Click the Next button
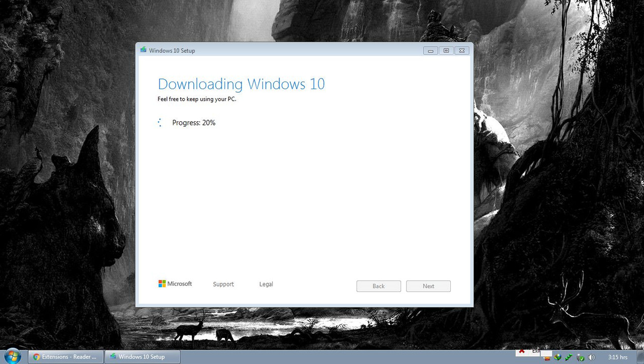This screenshot has width=644, height=364. pos(429,286)
